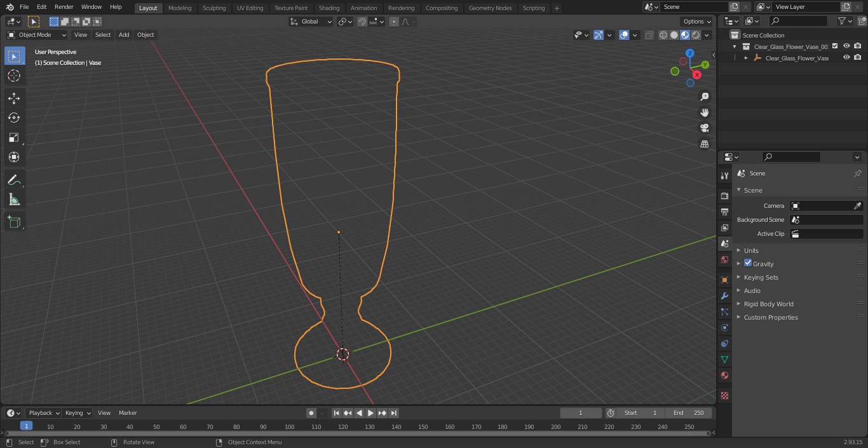Open the Object Mode dropdown
Viewport: 868px width, 448px height.
tap(37, 35)
